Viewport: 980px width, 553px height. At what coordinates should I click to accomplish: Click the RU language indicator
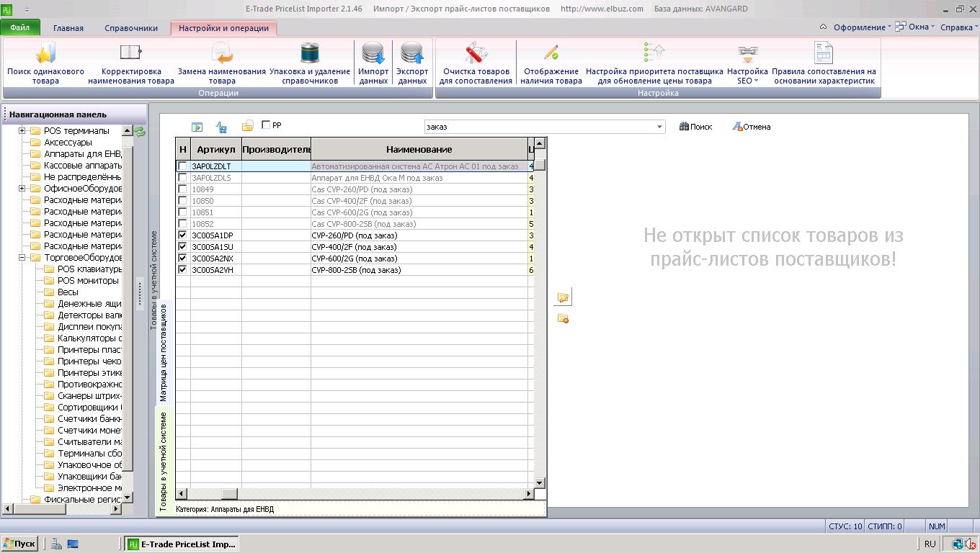[x=930, y=544]
